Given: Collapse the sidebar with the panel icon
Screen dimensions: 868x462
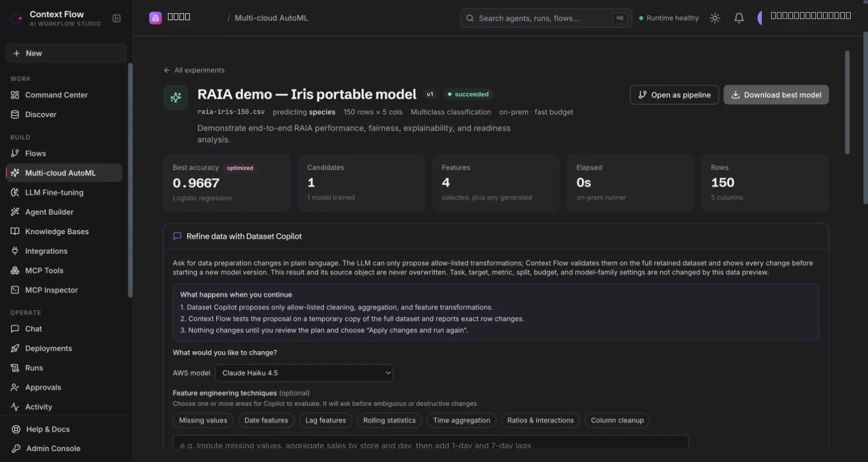Looking at the screenshot, I should coord(117,18).
